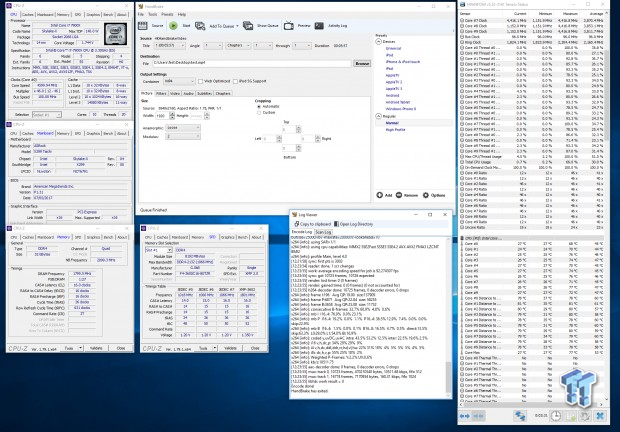Click the HWiNFO horizontal scrollbar

coord(531,404)
